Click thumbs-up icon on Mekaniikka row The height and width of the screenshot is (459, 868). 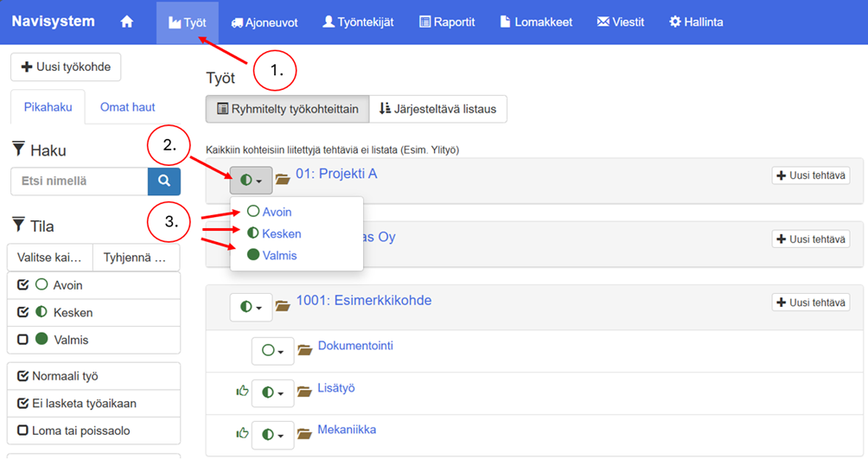(x=242, y=433)
